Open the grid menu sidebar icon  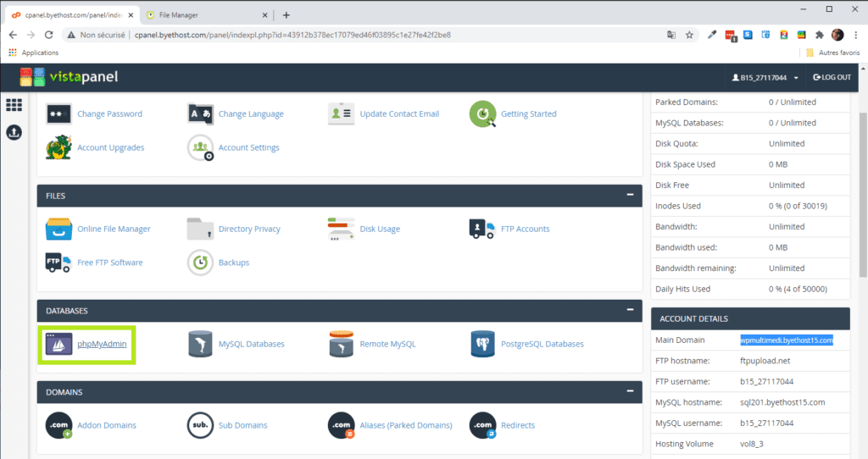[x=14, y=104]
